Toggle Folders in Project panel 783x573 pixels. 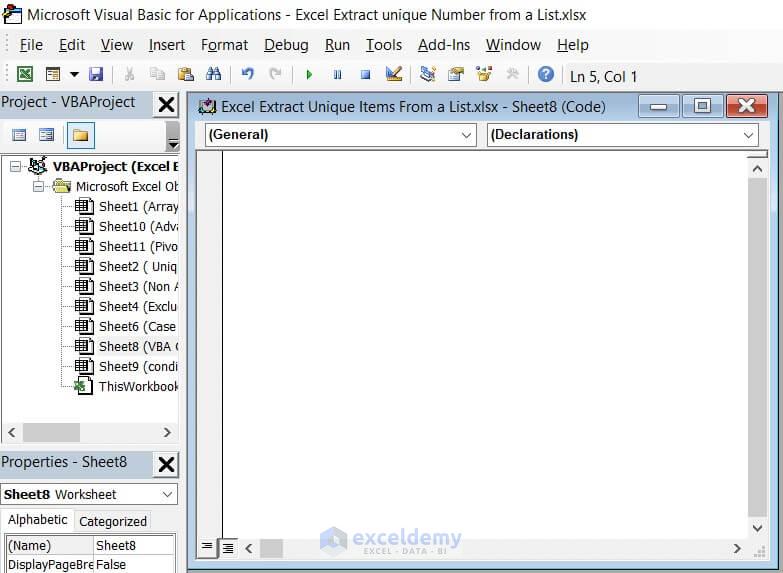[80, 135]
